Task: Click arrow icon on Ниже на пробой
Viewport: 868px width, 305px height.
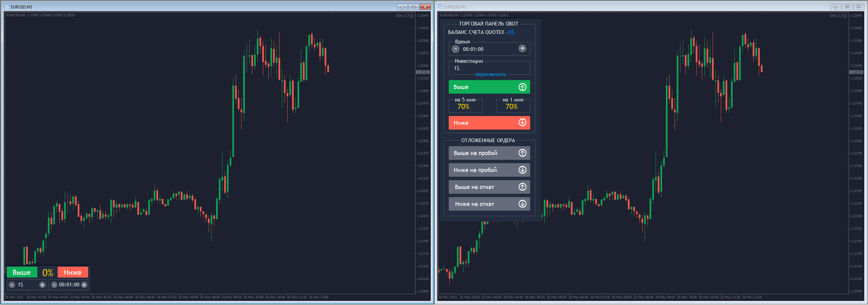Action: [x=522, y=170]
